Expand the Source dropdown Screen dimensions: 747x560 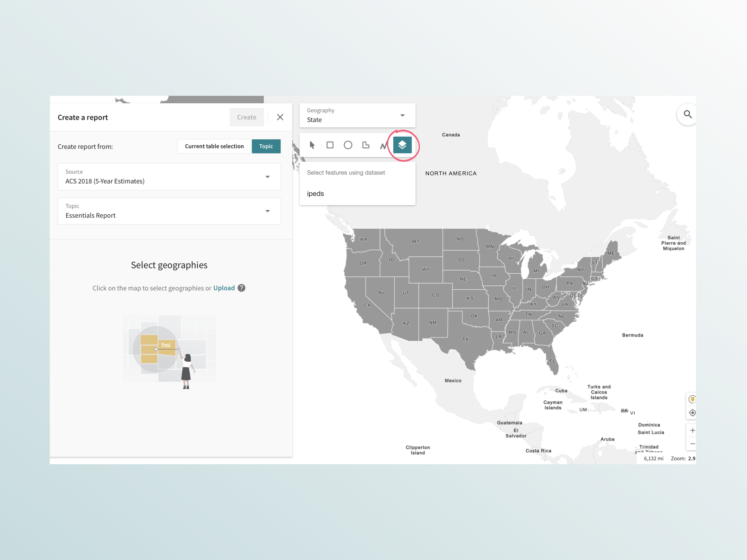coord(169,177)
